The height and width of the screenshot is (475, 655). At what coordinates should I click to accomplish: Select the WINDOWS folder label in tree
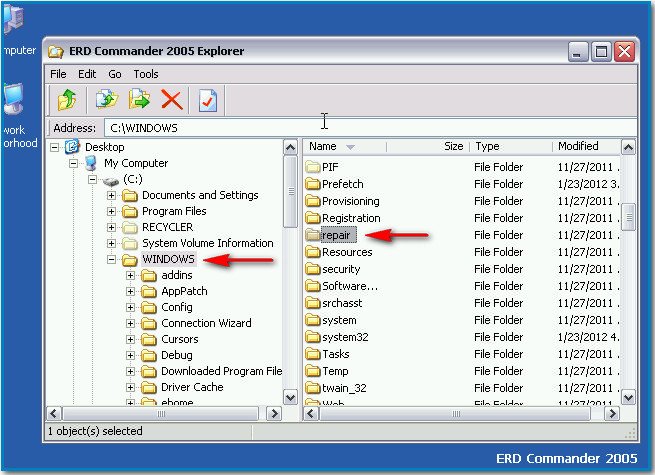click(x=168, y=259)
